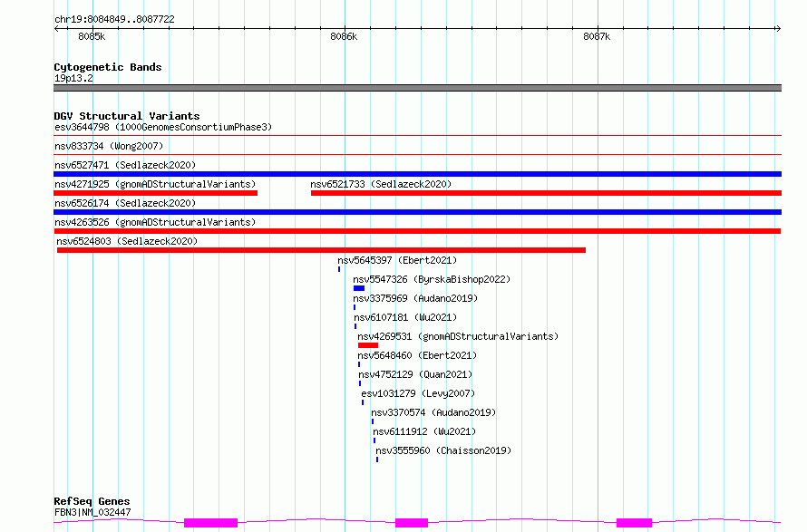Image resolution: width=807 pixels, height=532 pixels.
Task: Select the nsv6521733 (Sedlazeck2020) red bar
Action: (x=546, y=193)
